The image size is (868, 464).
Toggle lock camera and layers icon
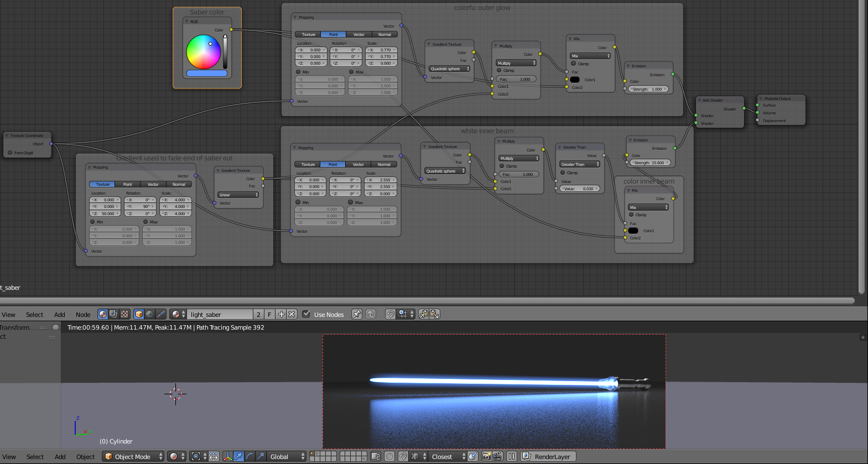[376, 456]
